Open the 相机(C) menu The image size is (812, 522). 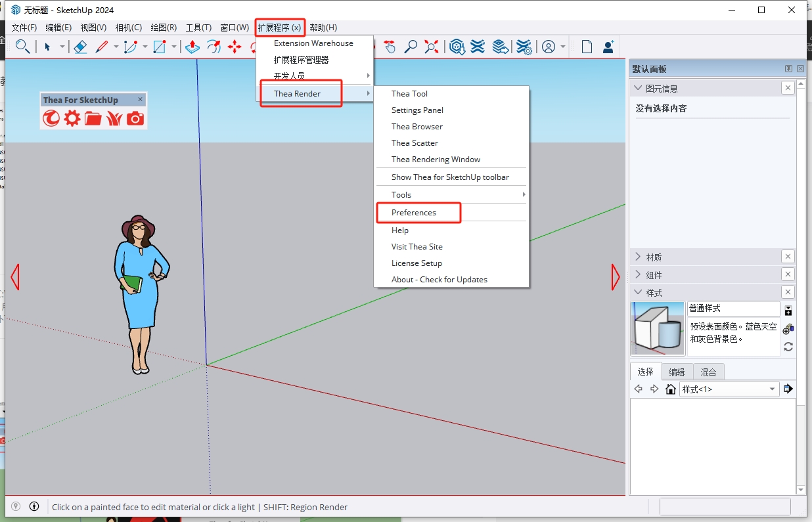tap(128, 28)
